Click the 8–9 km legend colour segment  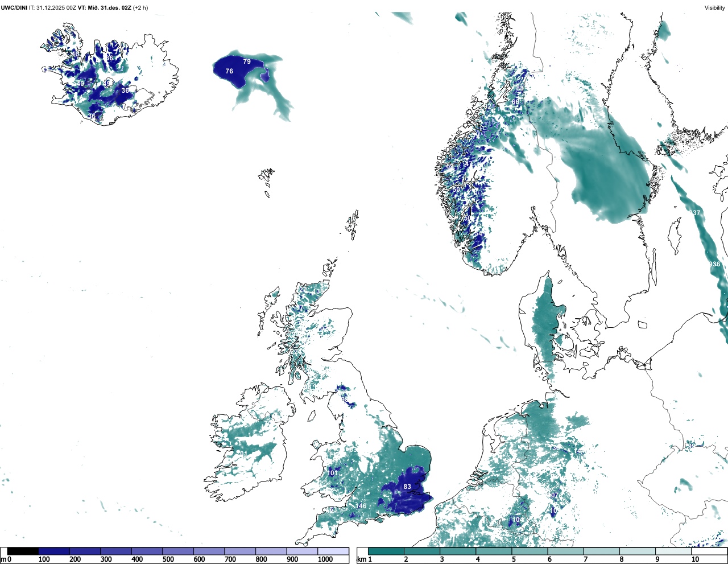[637, 551]
